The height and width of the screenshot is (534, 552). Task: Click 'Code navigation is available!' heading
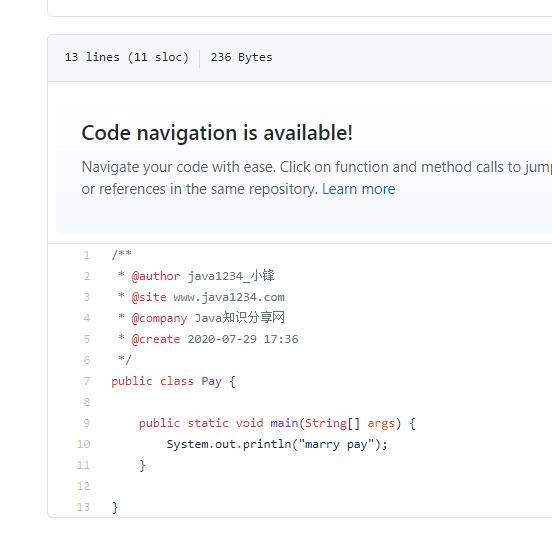click(x=217, y=133)
